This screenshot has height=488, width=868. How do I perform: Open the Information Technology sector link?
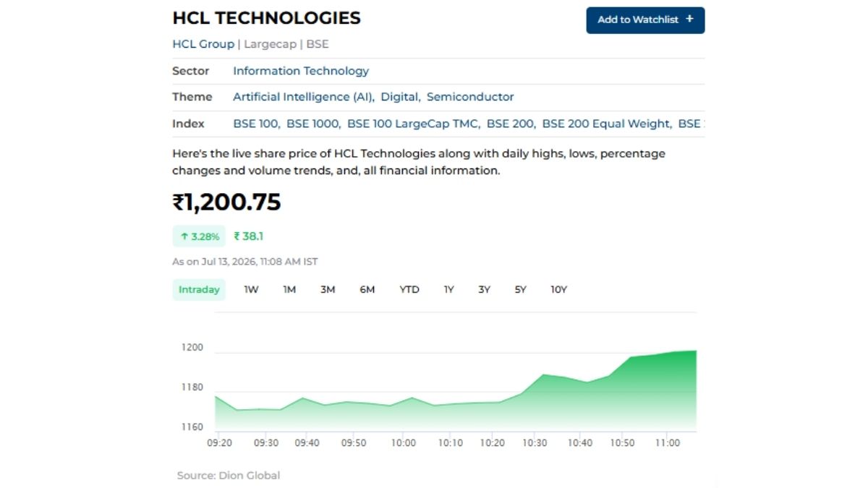pos(301,71)
